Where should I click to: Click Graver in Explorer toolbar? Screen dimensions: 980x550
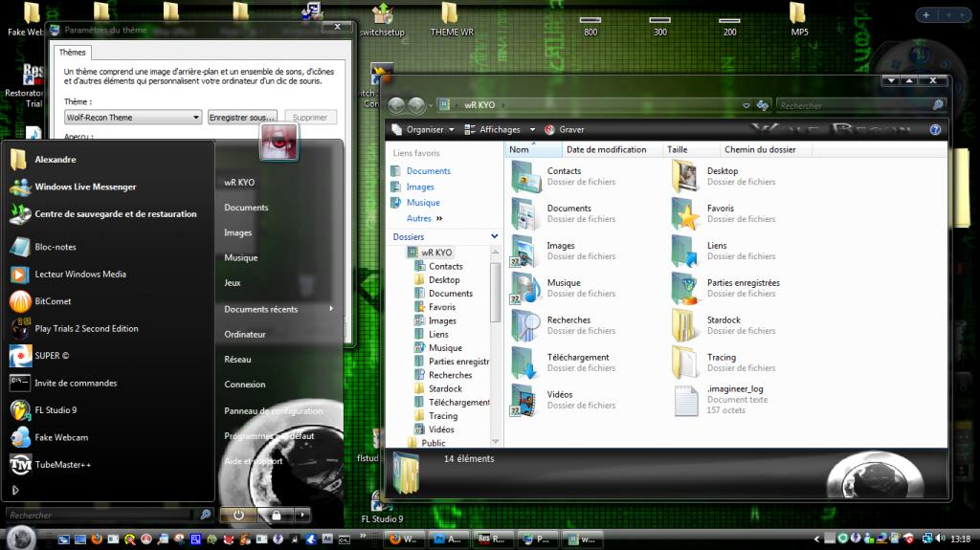(x=565, y=129)
